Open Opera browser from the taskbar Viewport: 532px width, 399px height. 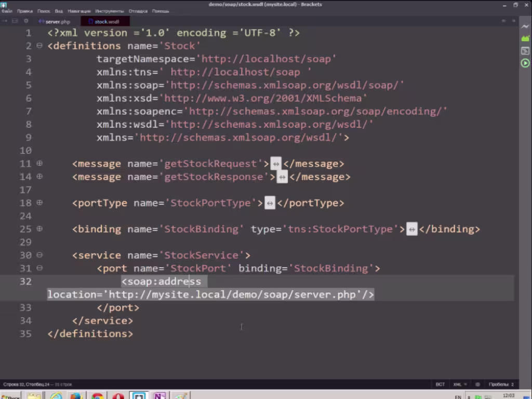pos(118,396)
